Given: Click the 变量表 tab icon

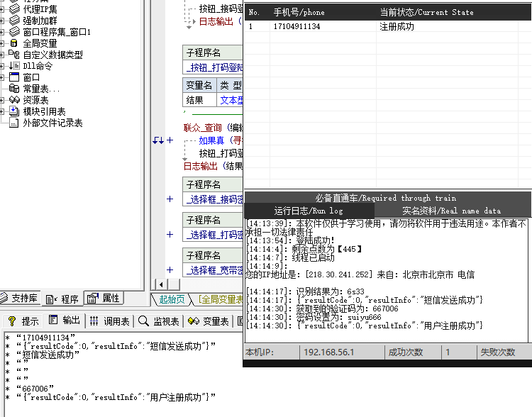Looking at the screenshot, I should coord(194,321).
